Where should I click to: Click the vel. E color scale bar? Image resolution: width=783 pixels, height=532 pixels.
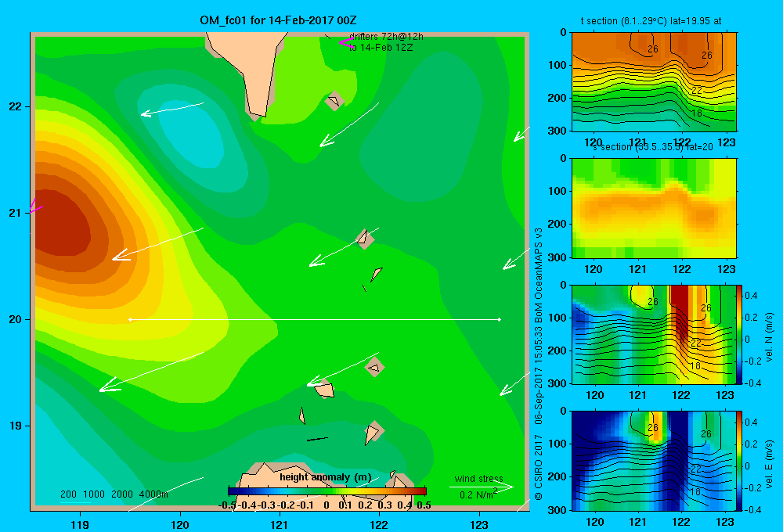[740, 461]
